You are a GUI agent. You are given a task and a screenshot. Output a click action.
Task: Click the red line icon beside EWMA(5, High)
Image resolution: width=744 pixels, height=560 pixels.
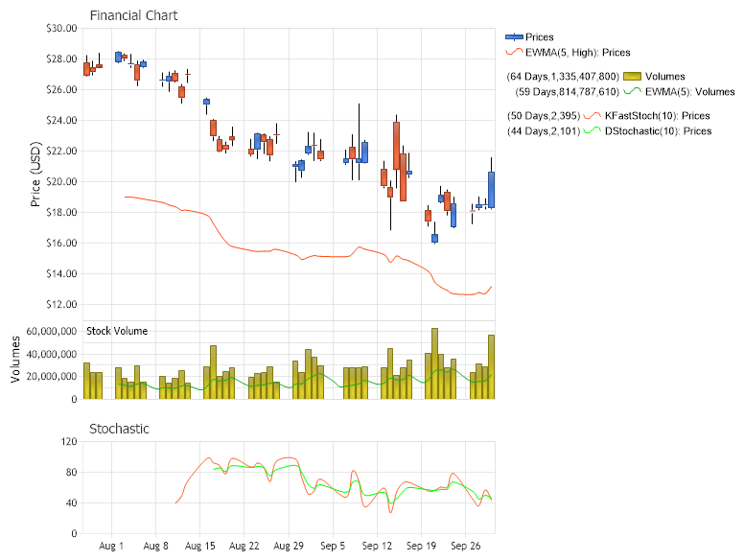[514, 53]
